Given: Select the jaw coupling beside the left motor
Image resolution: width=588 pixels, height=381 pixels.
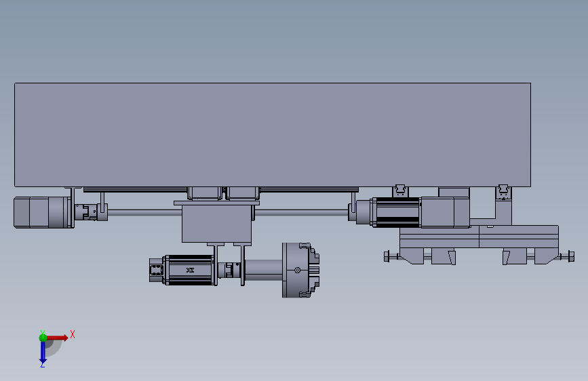Looking at the screenshot, I should (87, 212).
